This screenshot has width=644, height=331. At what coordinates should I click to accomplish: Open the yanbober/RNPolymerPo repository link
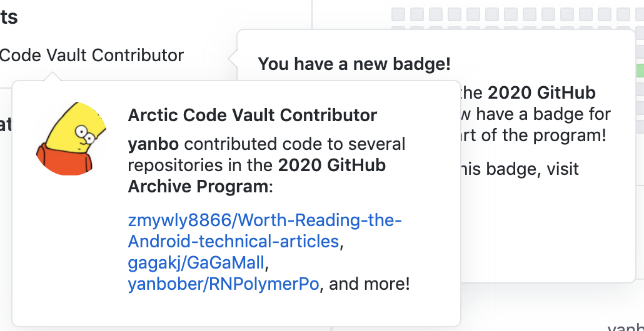224,284
